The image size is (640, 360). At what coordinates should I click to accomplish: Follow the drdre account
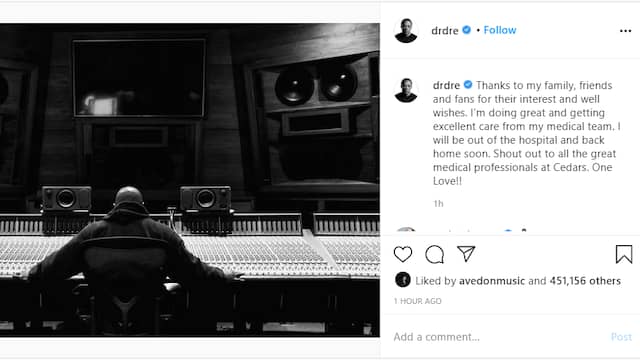[x=500, y=30]
